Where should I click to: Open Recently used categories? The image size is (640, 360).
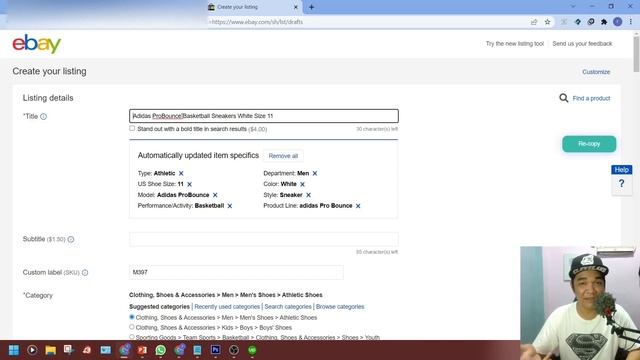227,307
